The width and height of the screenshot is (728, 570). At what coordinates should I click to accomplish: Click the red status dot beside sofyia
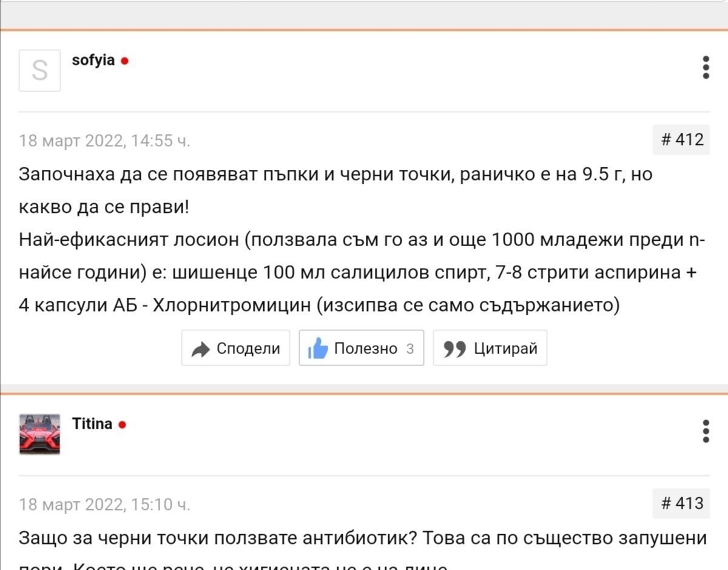[x=124, y=61]
